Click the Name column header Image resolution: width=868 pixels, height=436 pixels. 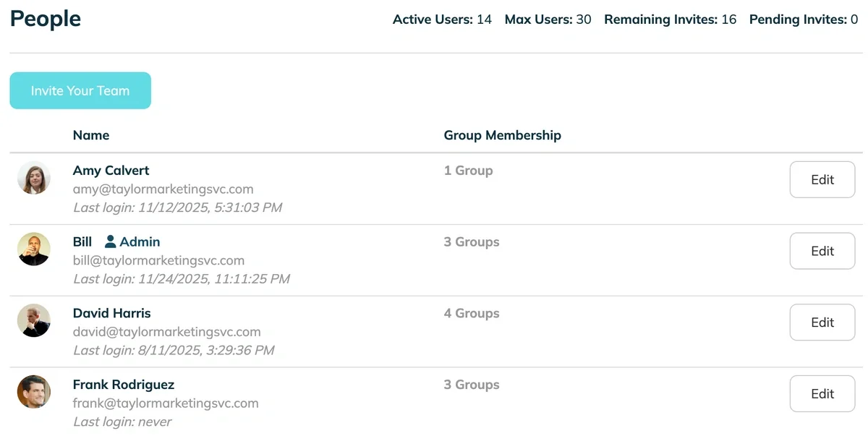[x=91, y=135]
